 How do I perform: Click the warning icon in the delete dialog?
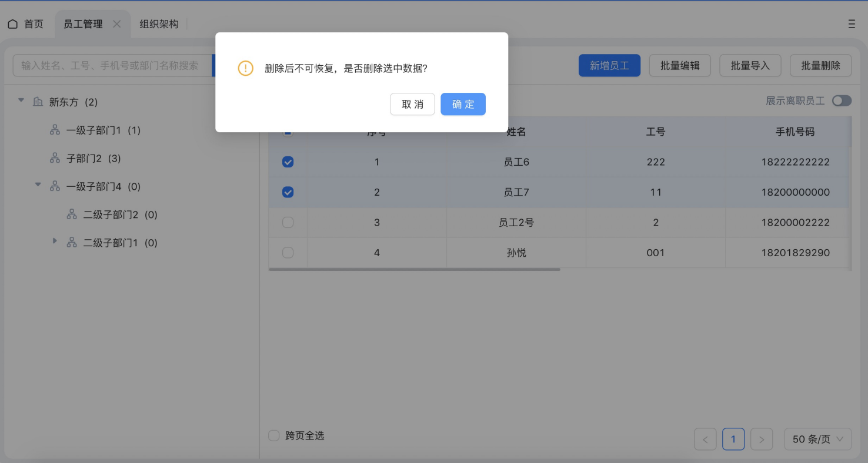(245, 68)
